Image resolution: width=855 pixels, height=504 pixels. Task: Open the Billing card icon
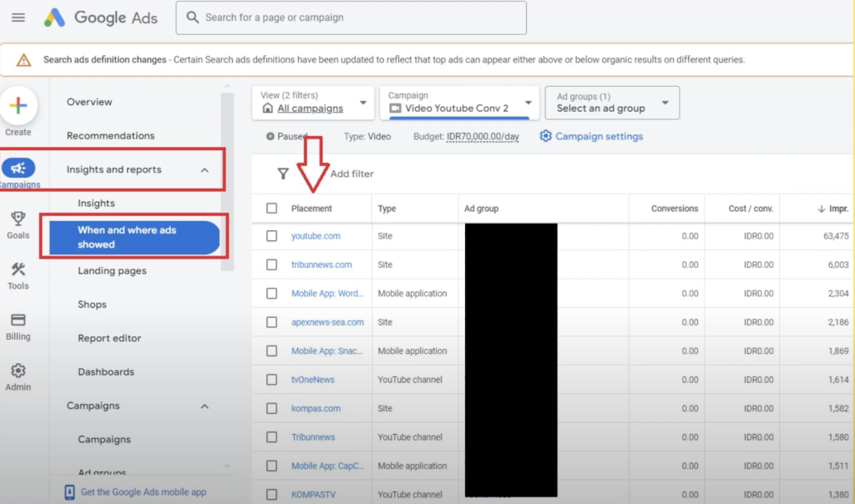coord(18,320)
